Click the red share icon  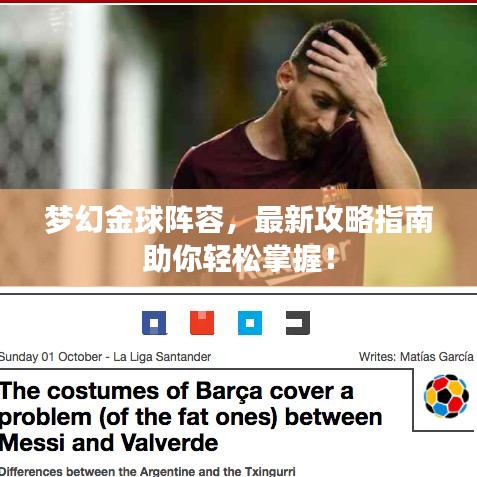[202, 323]
